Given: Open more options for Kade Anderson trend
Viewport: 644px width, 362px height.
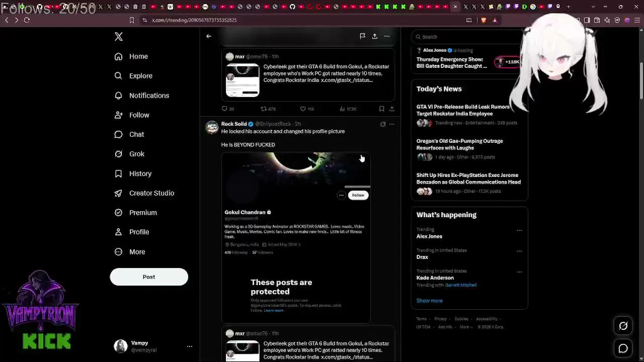Looking at the screenshot, I should click(x=519, y=272).
